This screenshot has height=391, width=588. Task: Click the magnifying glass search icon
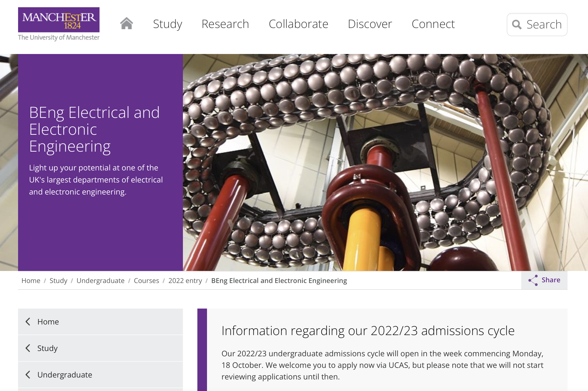coord(516,24)
